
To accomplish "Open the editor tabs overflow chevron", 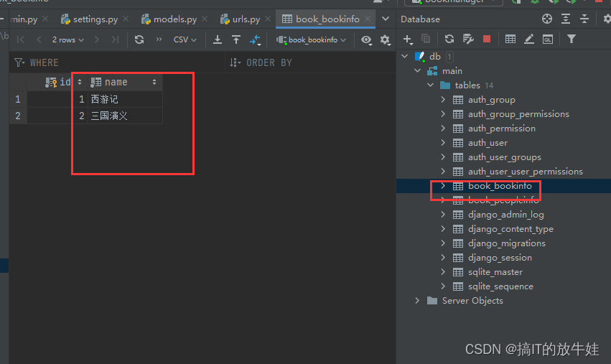I will click(x=386, y=19).
